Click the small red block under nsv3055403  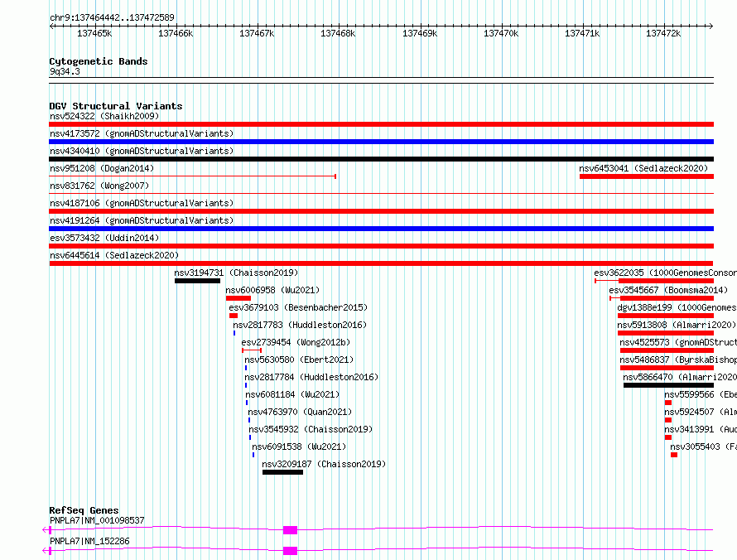(x=674, y=455)
